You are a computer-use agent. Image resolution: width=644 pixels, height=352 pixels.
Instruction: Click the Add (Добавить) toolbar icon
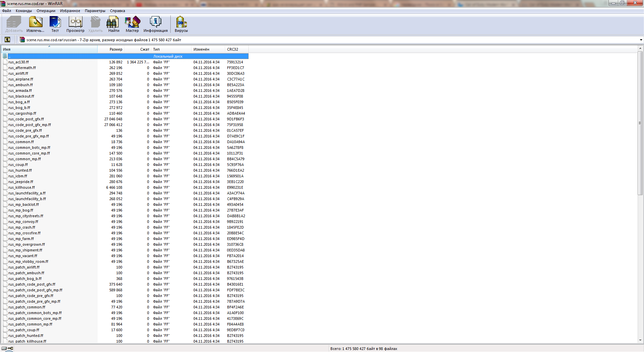14,24
